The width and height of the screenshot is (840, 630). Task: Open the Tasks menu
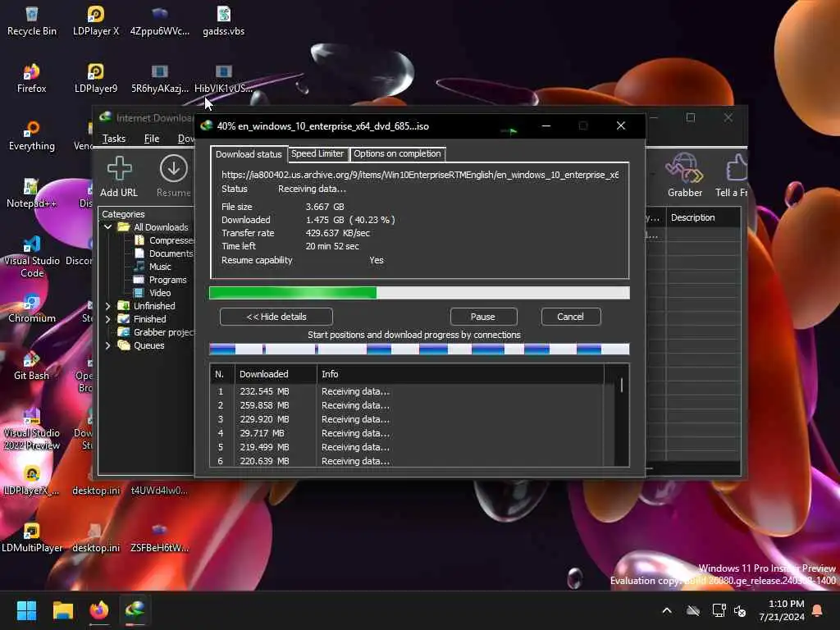114,139
